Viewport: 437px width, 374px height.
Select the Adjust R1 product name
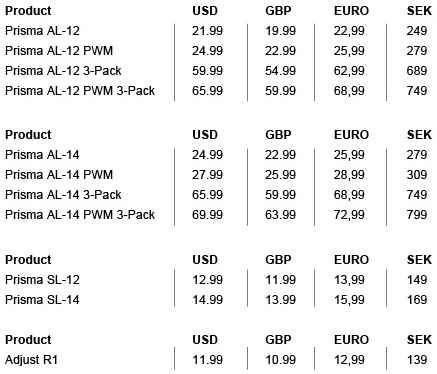click(31, 360)
